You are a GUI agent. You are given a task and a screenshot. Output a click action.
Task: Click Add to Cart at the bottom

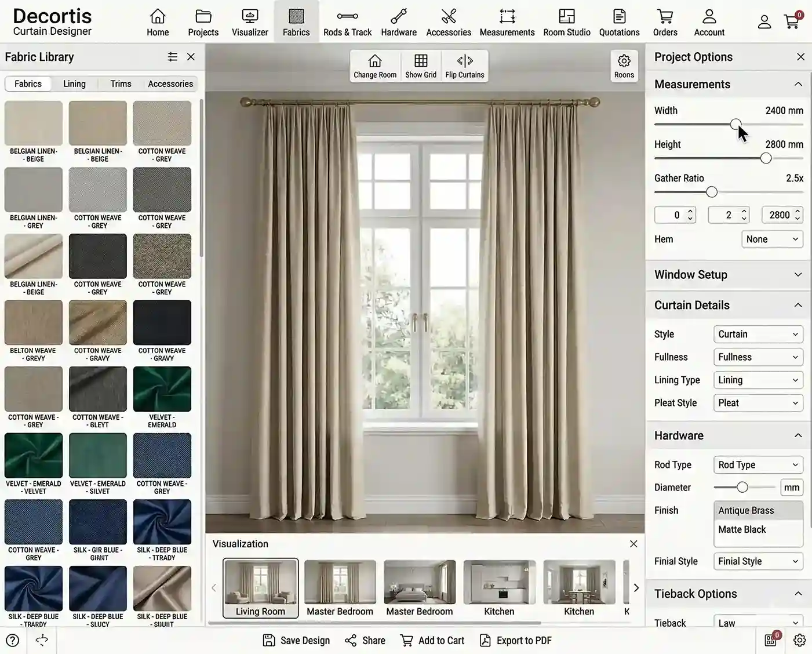click(x=432, y=640)
